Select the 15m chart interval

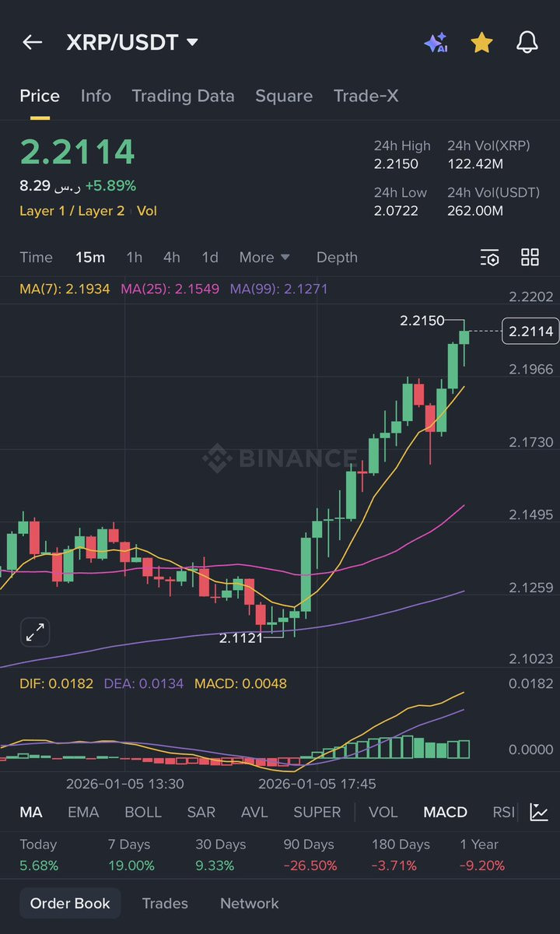pos(90,258)
